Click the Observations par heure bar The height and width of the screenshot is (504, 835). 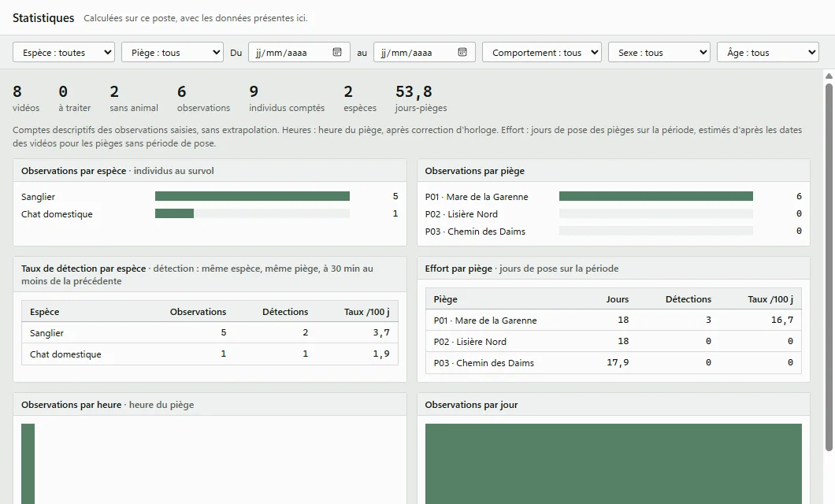tap(28, 464)
